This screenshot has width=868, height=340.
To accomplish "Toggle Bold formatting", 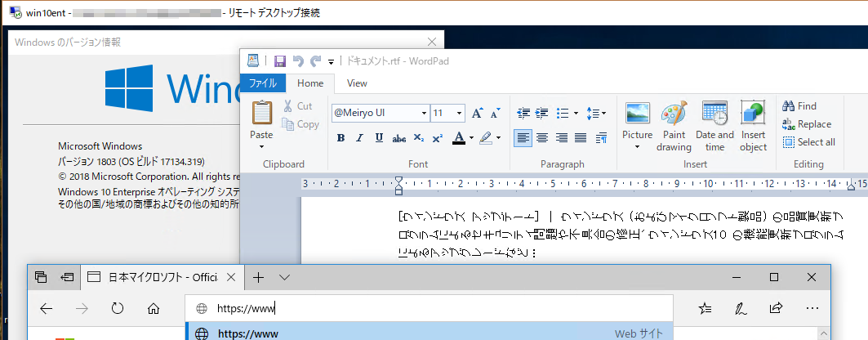I will click(341, 138).
